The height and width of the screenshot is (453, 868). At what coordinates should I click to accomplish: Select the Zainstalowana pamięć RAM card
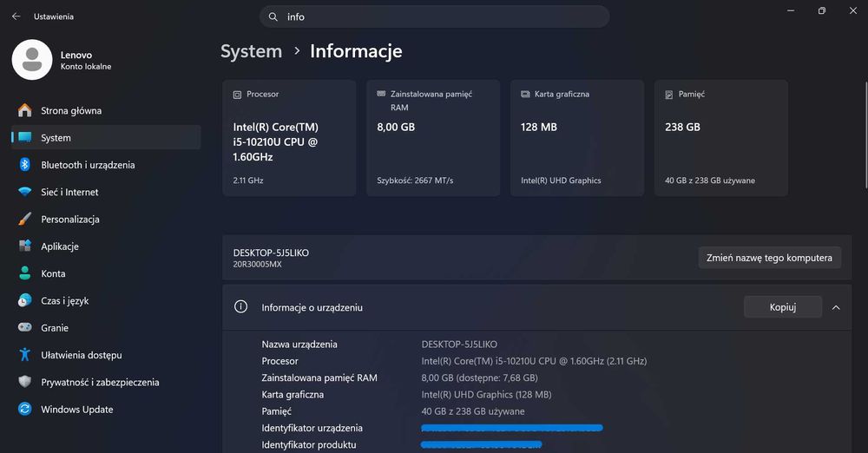click(433, 138)
